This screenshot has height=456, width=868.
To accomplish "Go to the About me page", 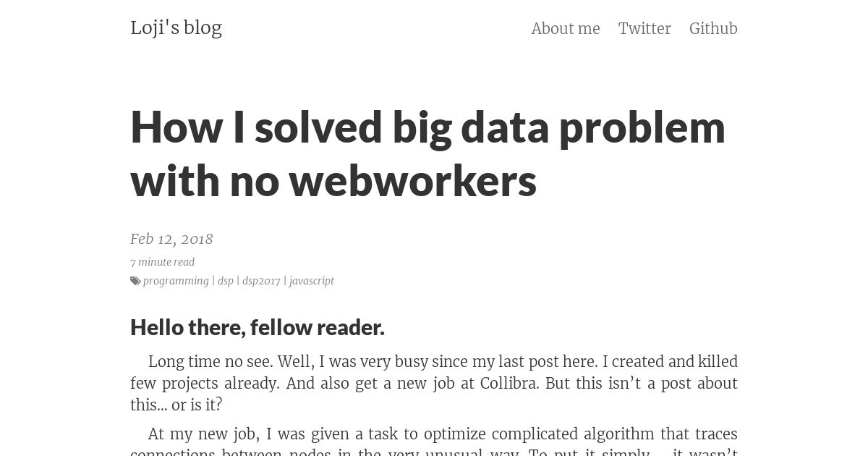I will [x=566, y=28].
